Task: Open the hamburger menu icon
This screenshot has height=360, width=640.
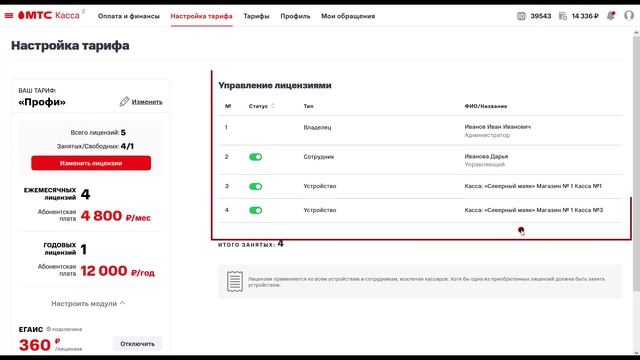Action: point(9,16)
